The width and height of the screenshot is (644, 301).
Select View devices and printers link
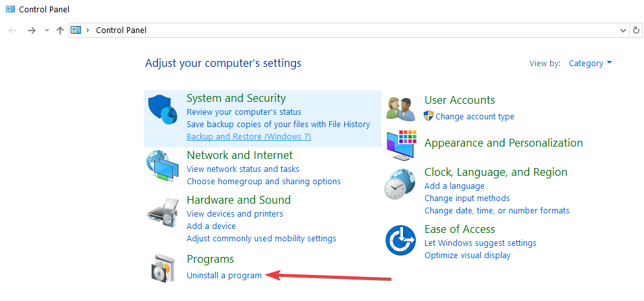235,214
